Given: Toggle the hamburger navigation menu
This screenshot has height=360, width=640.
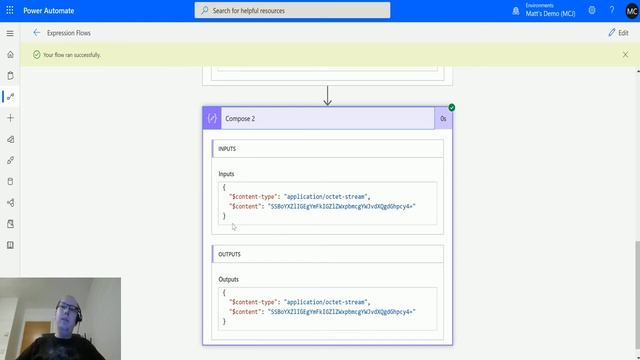Looking at the screenshot, I should point(10,33).
